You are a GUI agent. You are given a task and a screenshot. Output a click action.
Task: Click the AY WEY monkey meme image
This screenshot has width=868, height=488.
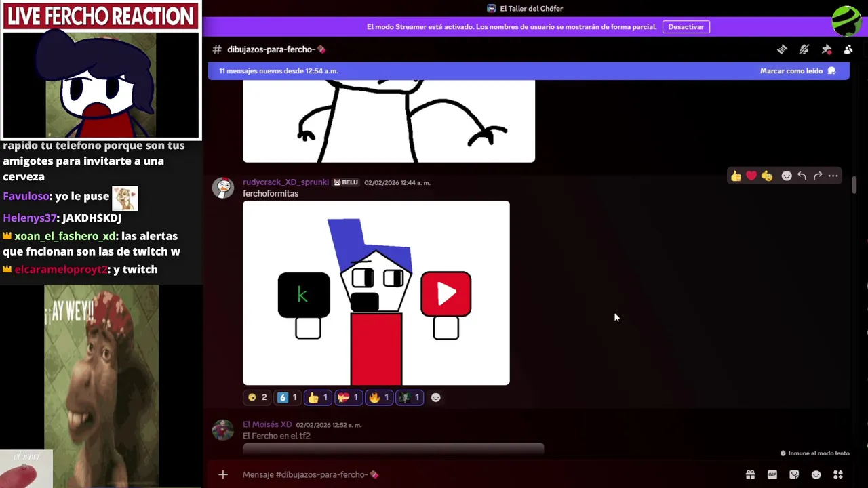pos(101,386)
